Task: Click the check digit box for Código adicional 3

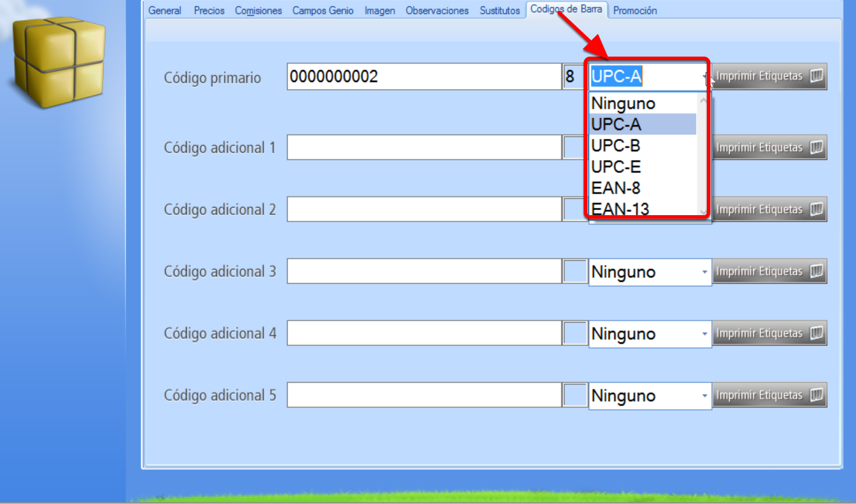Action: point(575,271)
